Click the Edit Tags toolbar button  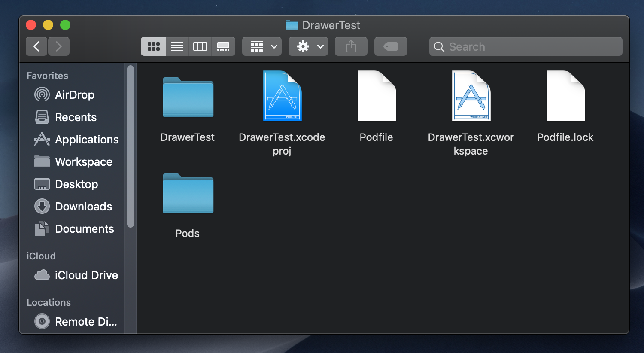[391, 46]
